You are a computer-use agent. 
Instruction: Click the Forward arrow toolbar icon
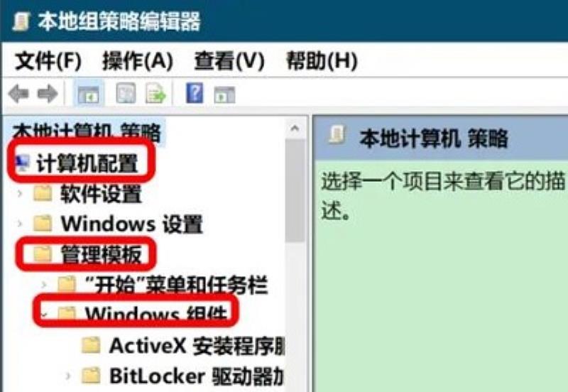[x=48, y=94]
